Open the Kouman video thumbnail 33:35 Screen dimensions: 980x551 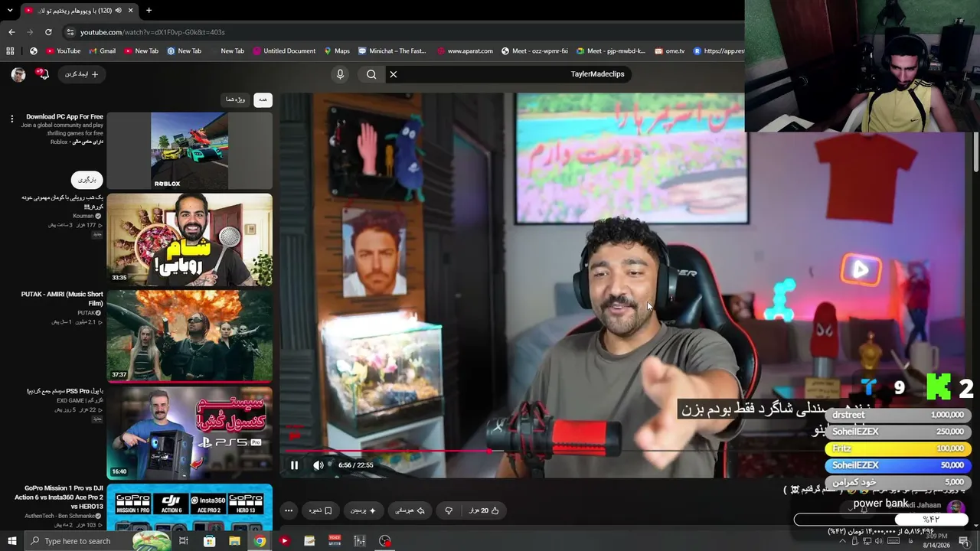pos(189,239)
